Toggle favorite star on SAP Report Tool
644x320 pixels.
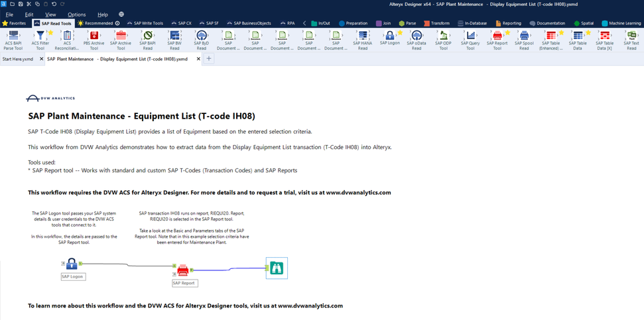coord(507,32)
